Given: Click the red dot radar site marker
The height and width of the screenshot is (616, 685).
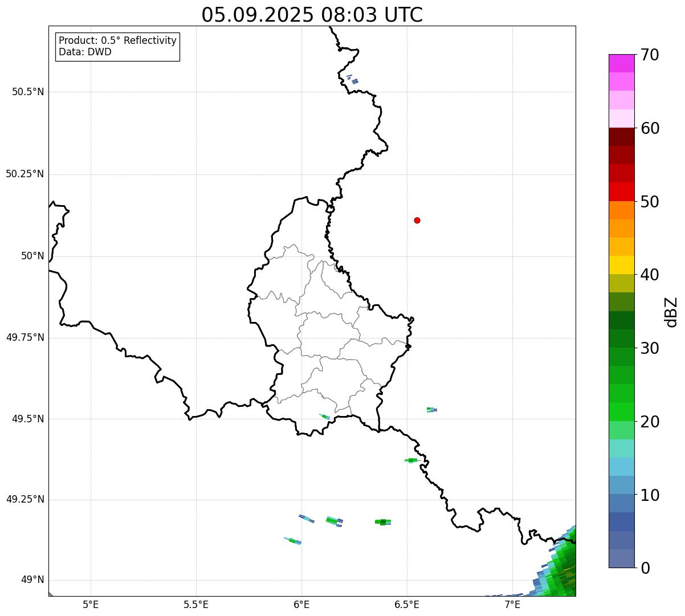Looking at the screenshot, I should click(417, 221).
